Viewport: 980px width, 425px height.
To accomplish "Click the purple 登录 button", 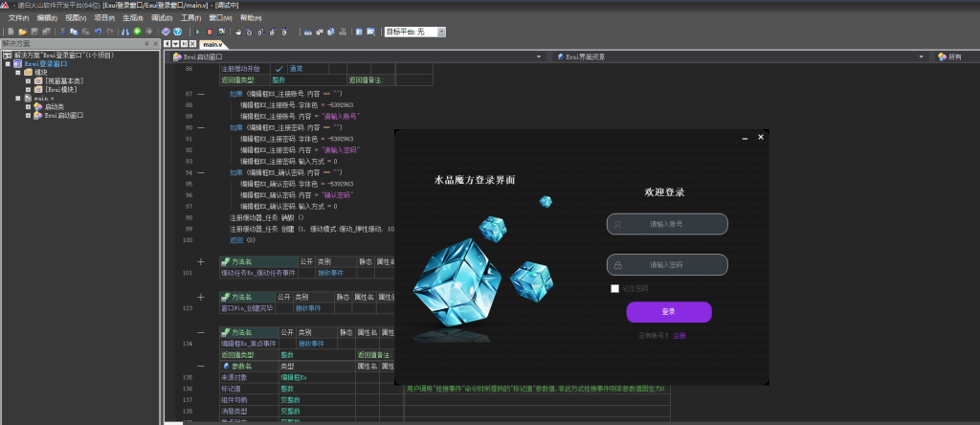I will pyautogui.click(x=669, y=312).
